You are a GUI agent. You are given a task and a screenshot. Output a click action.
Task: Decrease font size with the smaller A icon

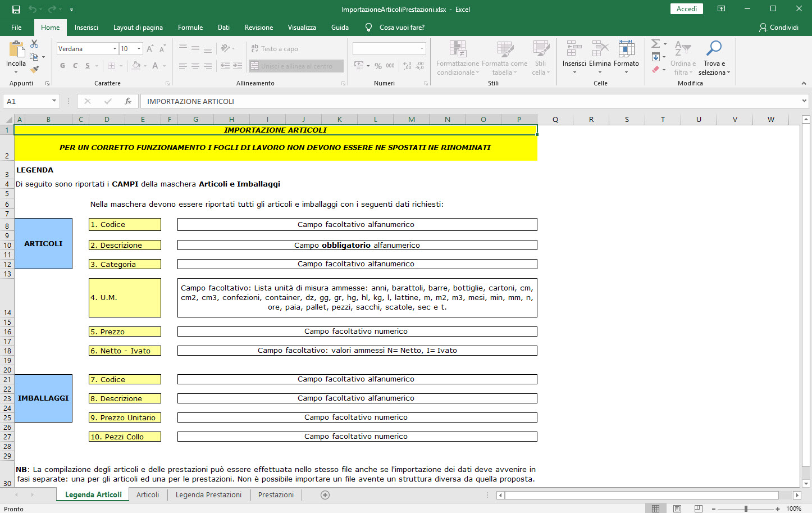click(162, 49)
